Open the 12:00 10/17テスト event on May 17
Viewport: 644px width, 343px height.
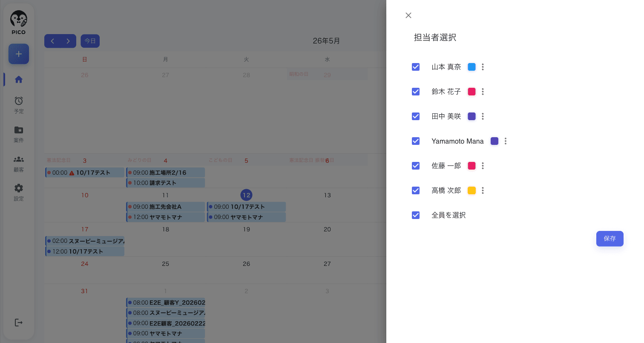[85, 251]
